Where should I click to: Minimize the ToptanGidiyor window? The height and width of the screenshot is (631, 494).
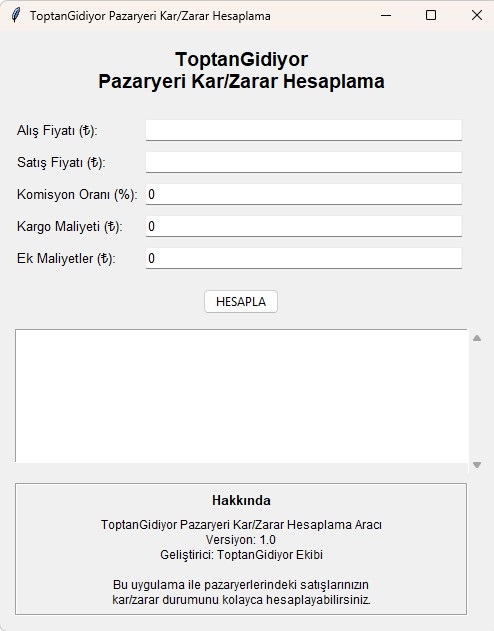point(386,15)
